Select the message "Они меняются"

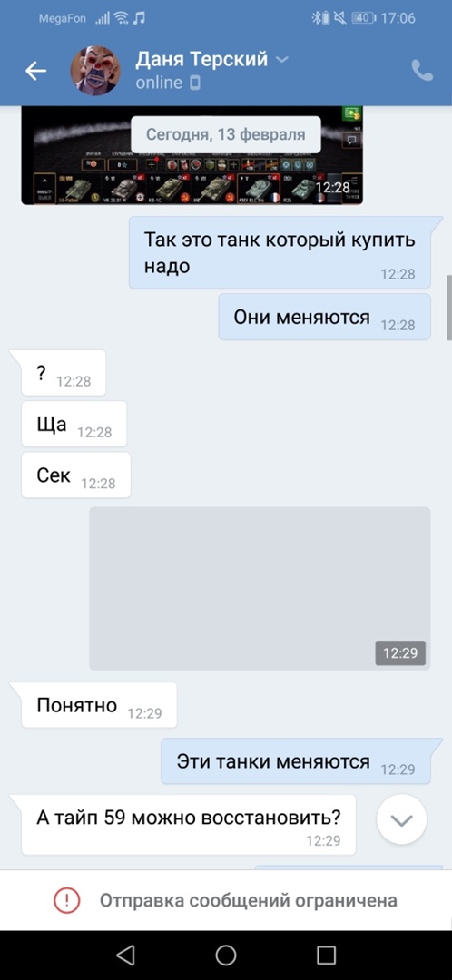[x=324, y=317]
